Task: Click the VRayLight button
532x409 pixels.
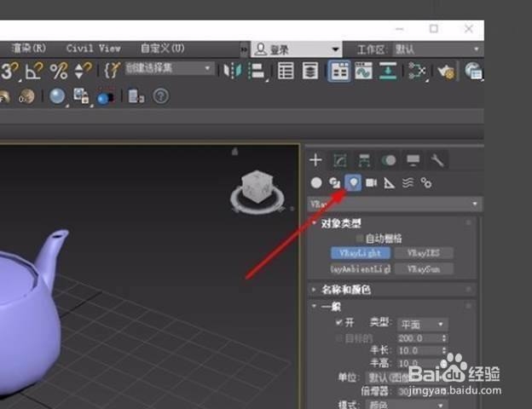Action: (361, 253)
